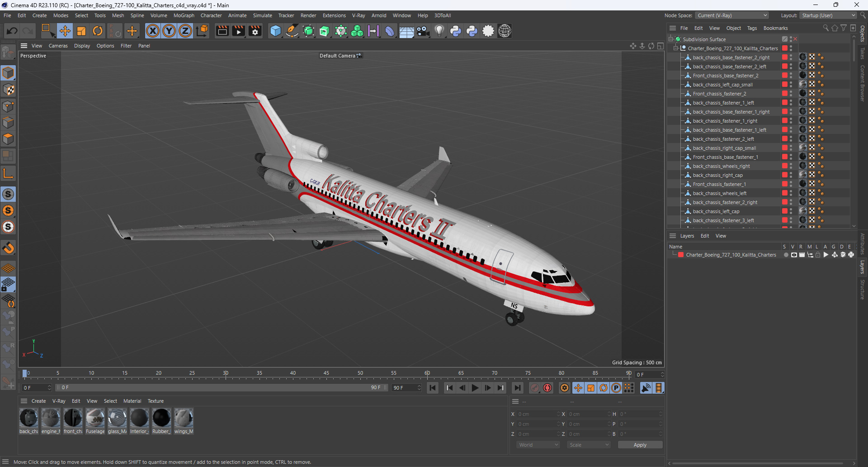Click the first Python script icon
868x467 pixels.
pyautogui.click(x=455, y=31)
